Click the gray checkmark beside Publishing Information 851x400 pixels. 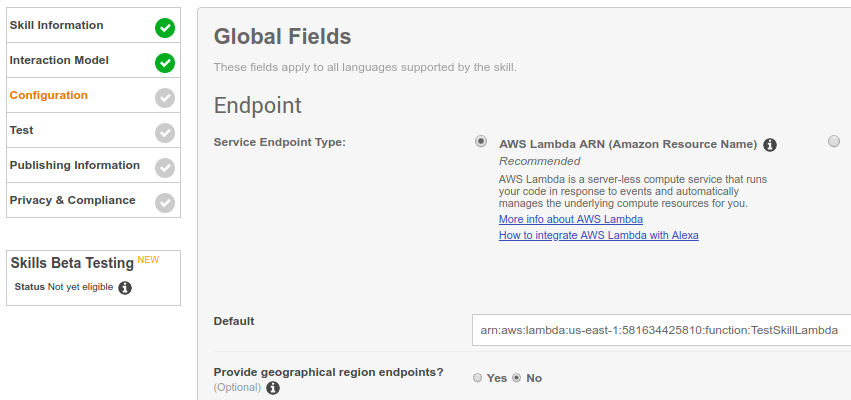[165, 168]
